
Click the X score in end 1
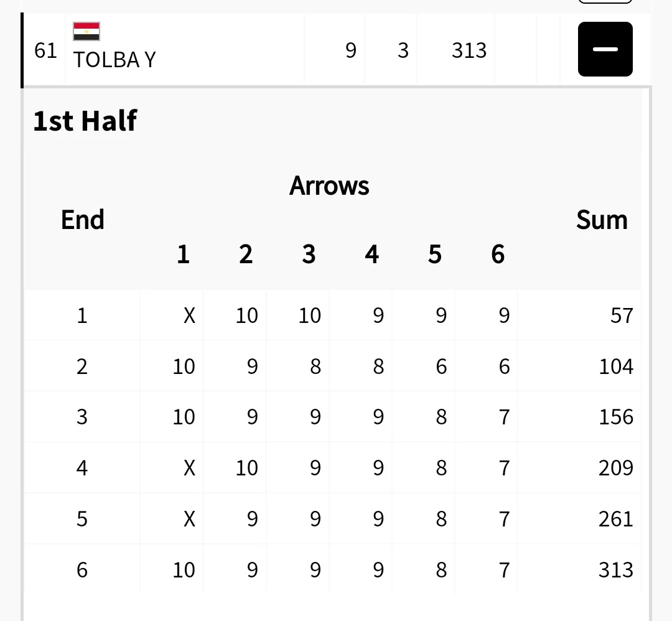189,315
